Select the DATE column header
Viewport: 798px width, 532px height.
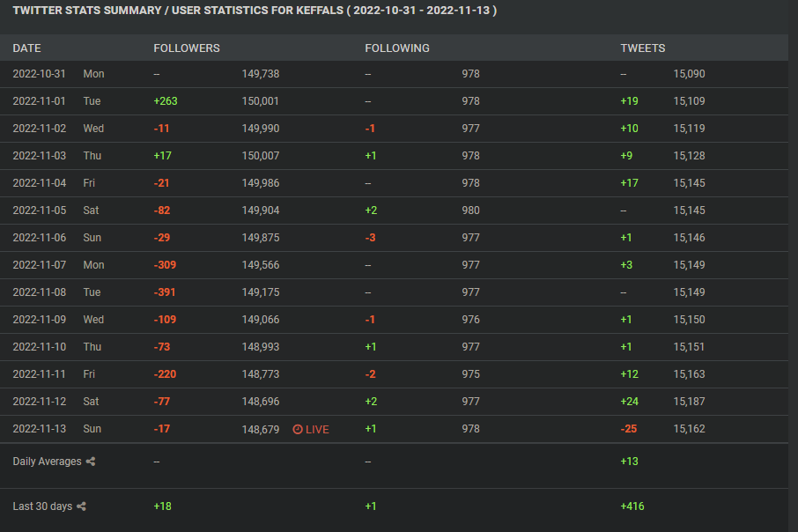[x=27, y=48]
